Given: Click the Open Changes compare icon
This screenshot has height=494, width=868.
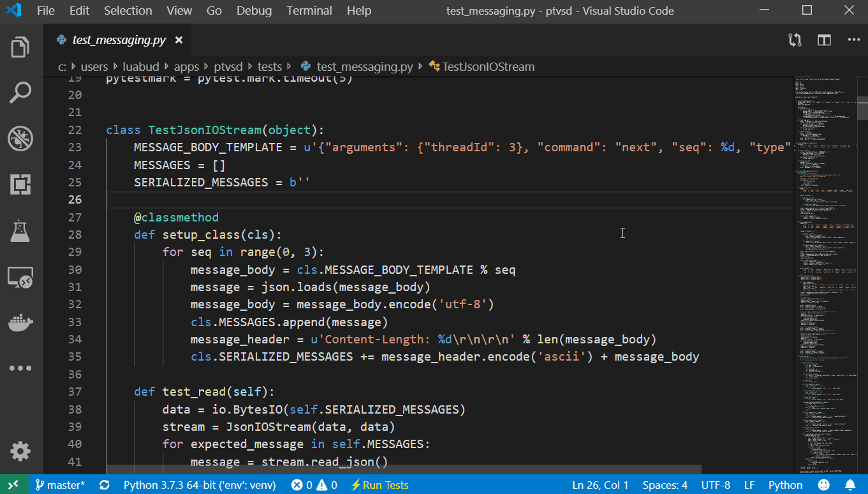Looking at the screenshot, I should tap(795, 40).
